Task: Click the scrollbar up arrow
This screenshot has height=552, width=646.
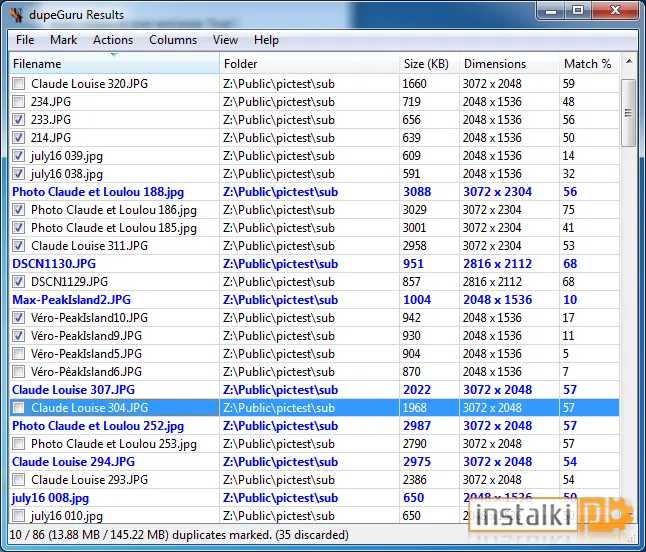Action: pyautogui.click(x=629, y=62)
